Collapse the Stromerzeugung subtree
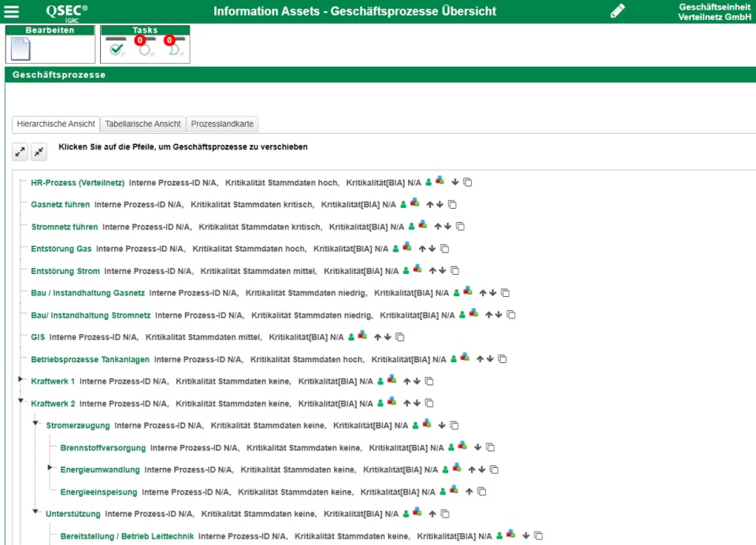Screen dimensions: 756x545 pos(35,423)
